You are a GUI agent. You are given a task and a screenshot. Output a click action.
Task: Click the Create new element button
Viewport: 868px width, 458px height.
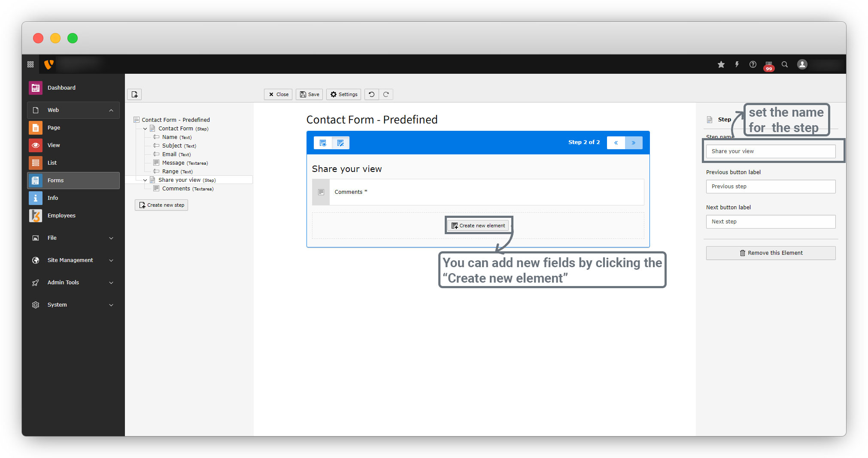[x=478, y=226]
